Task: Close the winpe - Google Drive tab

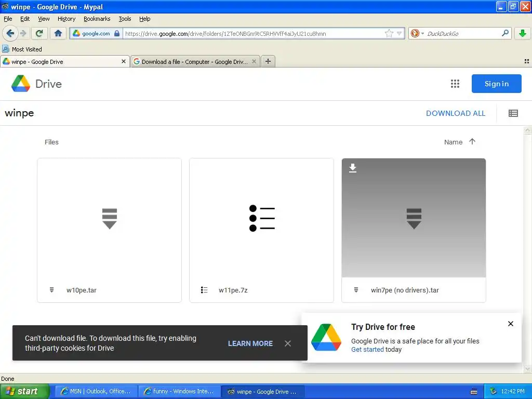Action: 124,61
